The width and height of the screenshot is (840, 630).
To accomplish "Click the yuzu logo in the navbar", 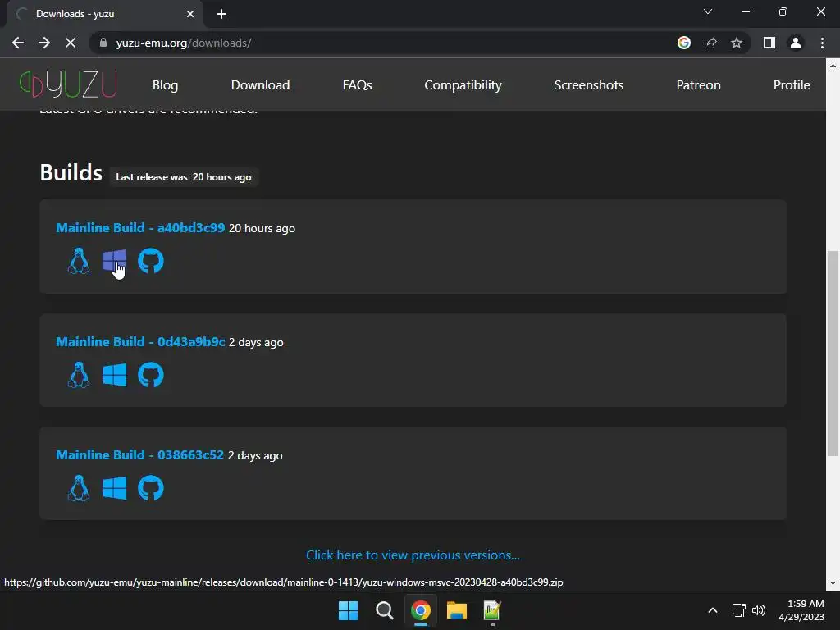I will 68,84.
